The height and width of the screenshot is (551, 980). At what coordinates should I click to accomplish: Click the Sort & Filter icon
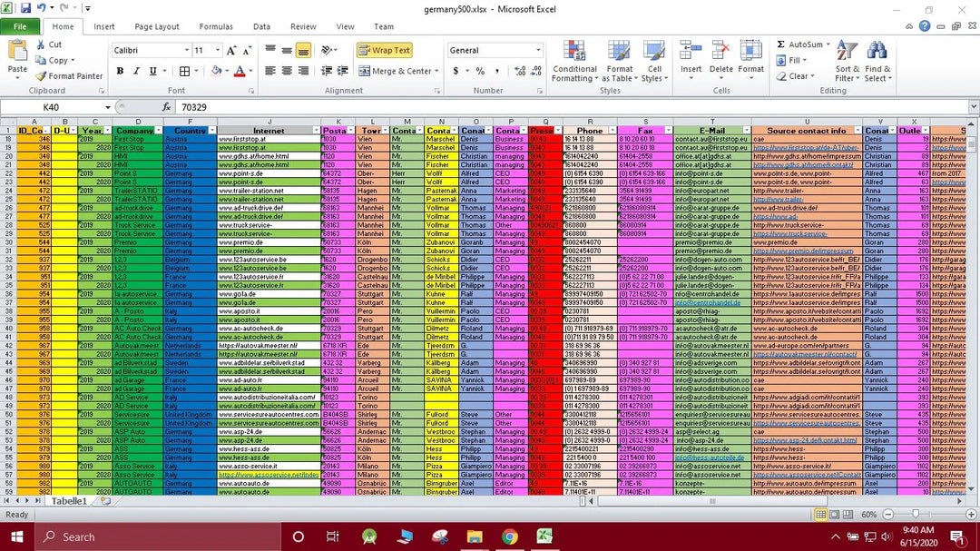[x=846, y=62]
